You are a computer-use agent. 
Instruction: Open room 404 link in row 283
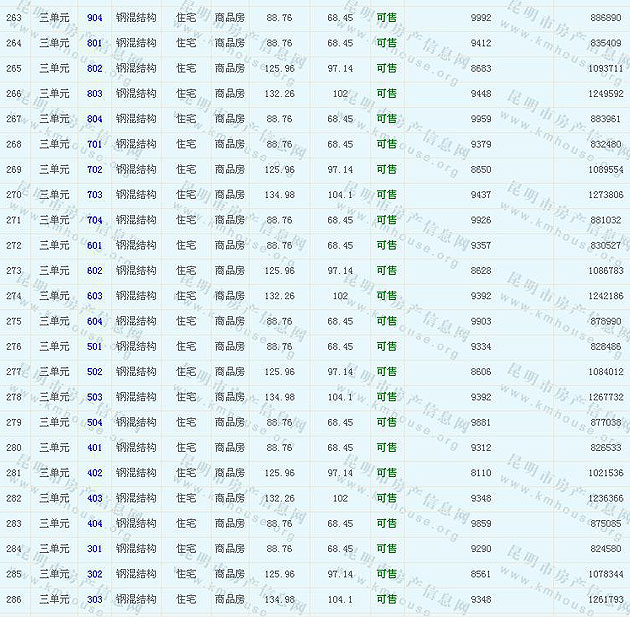(94, 523)
